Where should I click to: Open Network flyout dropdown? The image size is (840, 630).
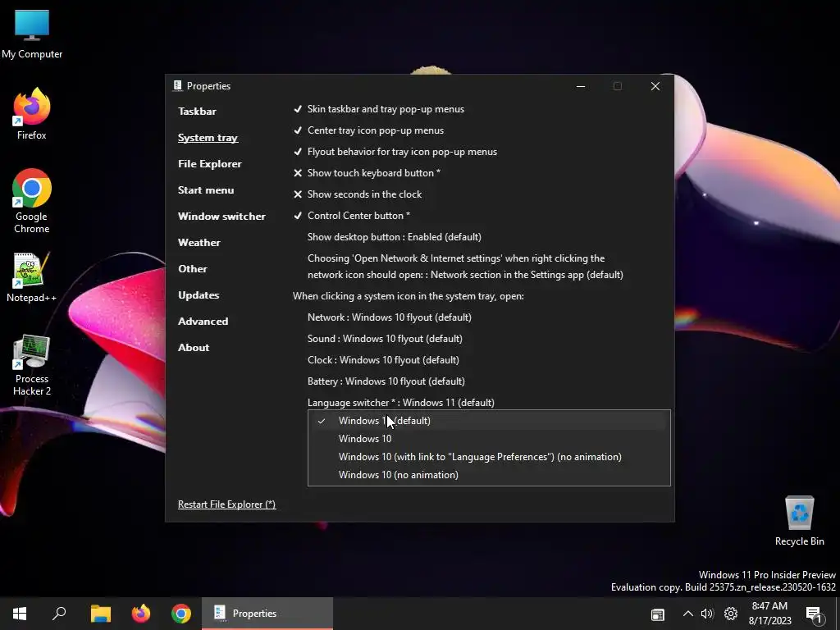tap(390, 317)
